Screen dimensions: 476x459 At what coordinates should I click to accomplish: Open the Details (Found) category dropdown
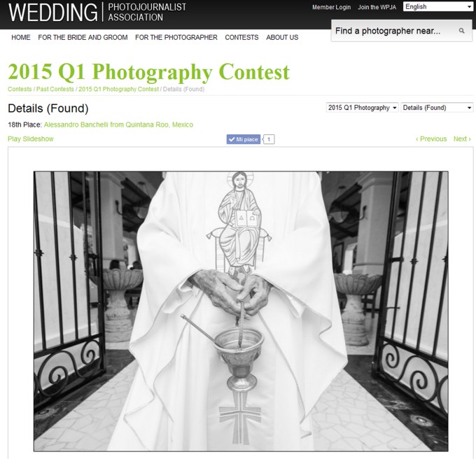tap(437, 108)
